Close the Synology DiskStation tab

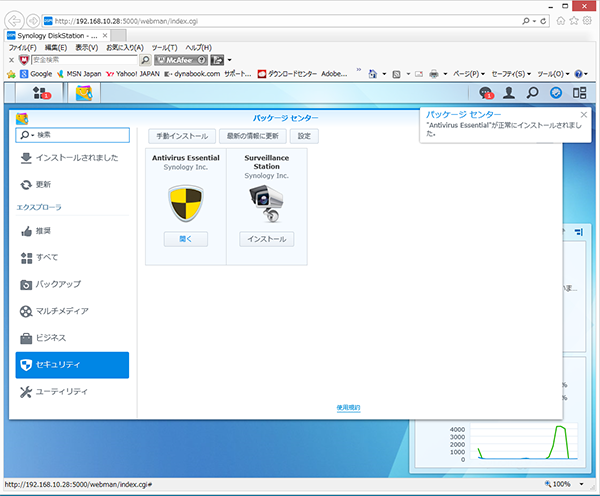click(x=104, y=35)
